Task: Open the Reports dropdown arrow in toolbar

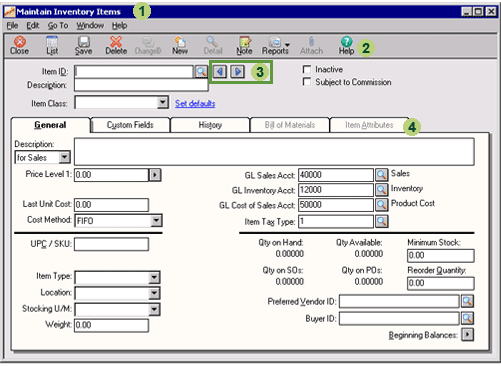Action: (x=287, y=44)
